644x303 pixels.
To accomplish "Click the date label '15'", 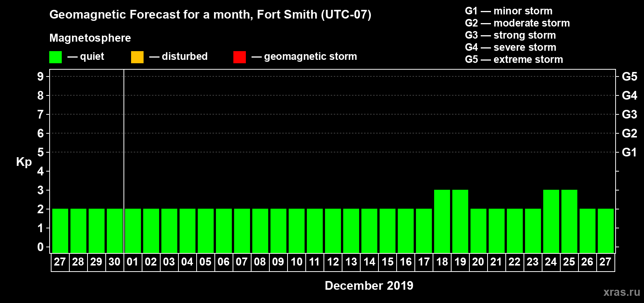I will (388, 262).
